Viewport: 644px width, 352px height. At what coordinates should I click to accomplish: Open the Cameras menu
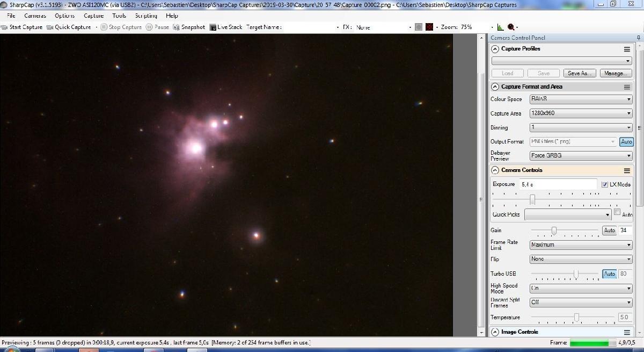pyautogui.click(x=35, y=16)
